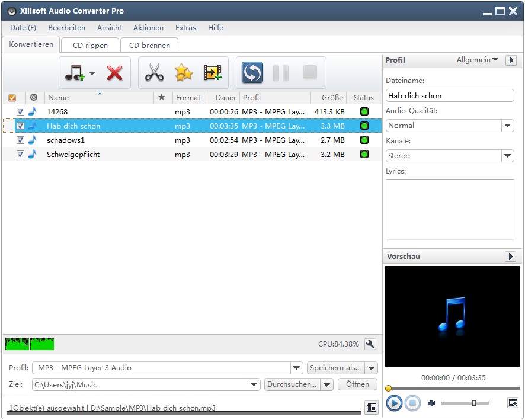The height and width of the screenshot is (420, 525).
Task: Sort the list by Name column
Action: 99,97
